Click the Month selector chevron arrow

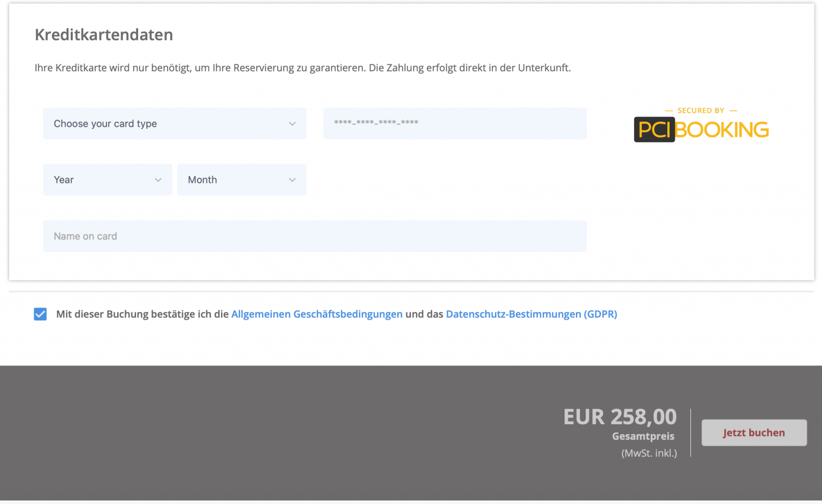point(292,180)
